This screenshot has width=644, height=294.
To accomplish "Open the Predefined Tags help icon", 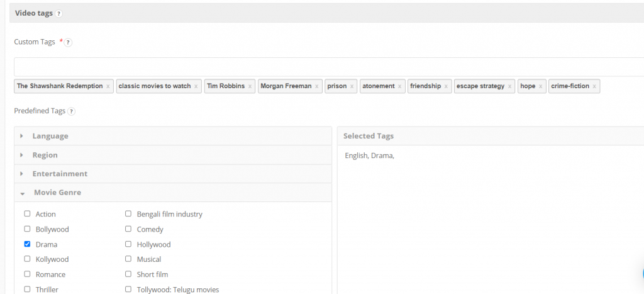I will tap(72, 111).
